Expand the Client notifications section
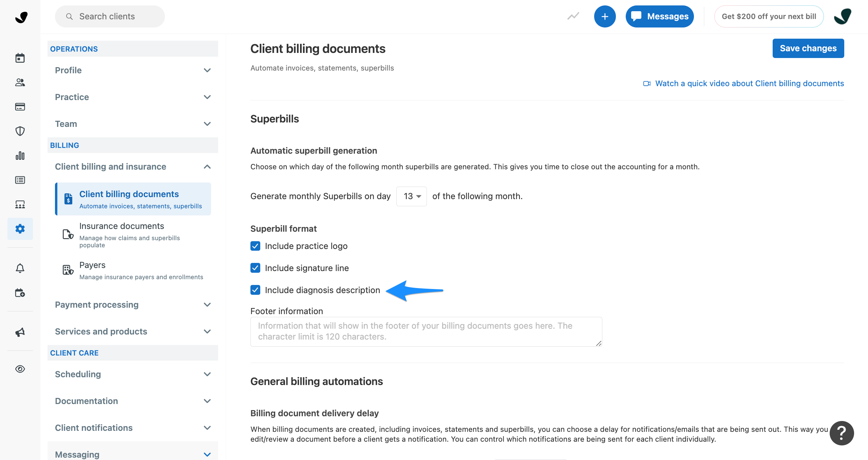This screenshot has height=460, width=868. (x=133, y=428)
